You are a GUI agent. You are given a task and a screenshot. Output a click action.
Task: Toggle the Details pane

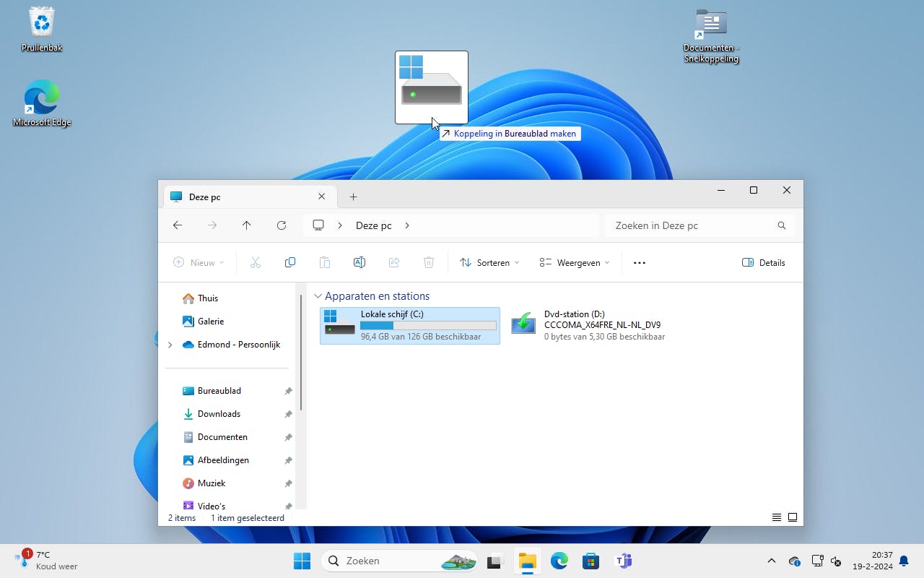[763, 263]
